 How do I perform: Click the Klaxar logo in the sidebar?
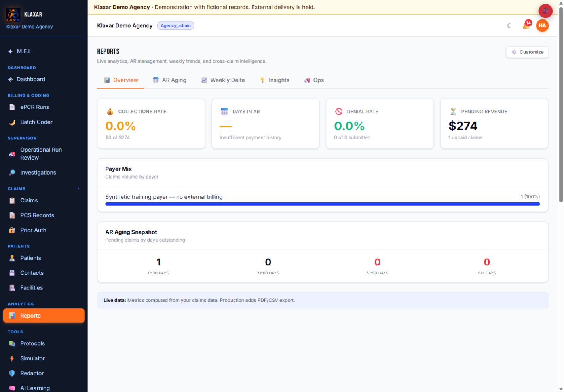coord(13,14)
